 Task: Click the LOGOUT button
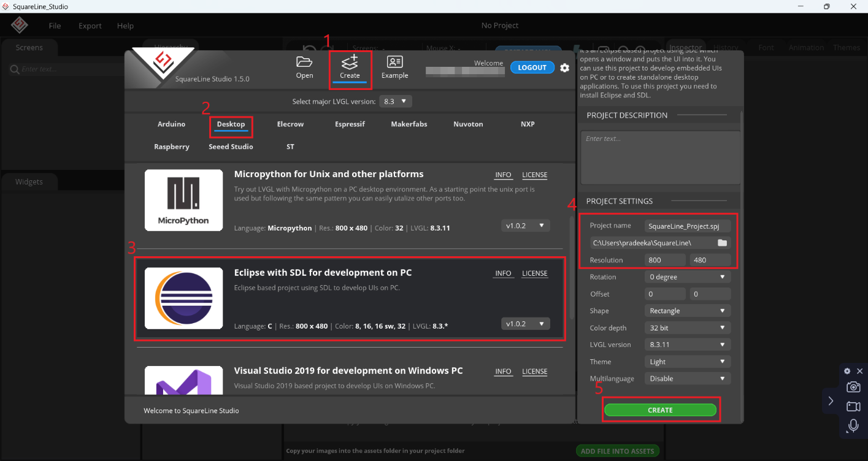coord(532,67)
